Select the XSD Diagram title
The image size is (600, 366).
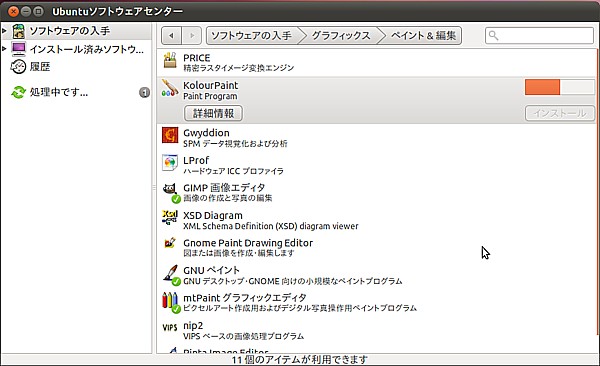213,216
